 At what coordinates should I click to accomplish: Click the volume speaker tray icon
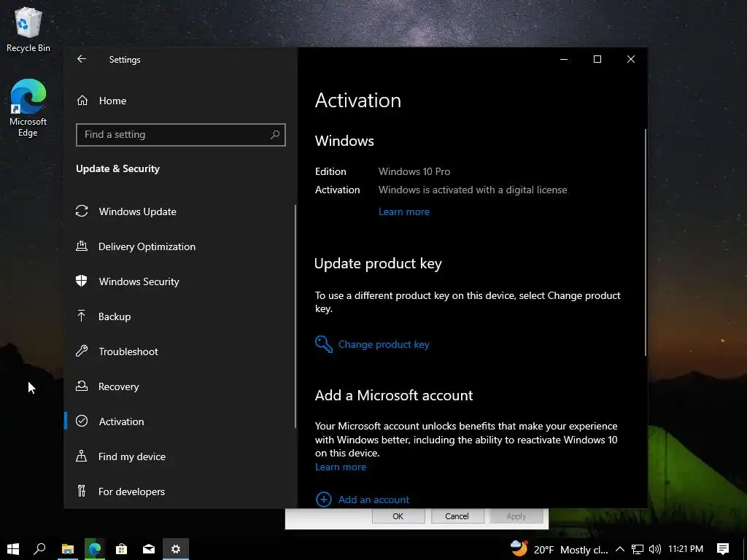click(x=655, y=549)
